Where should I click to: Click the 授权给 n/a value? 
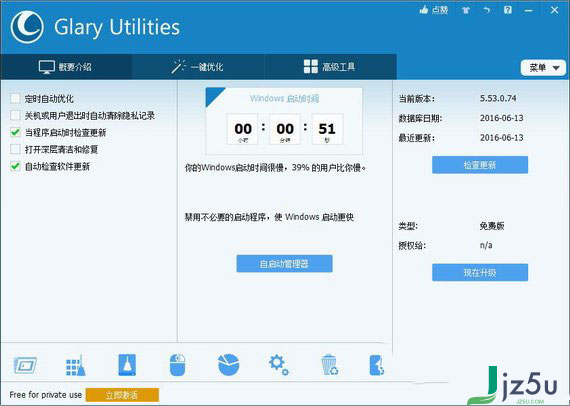coord(486,245)
